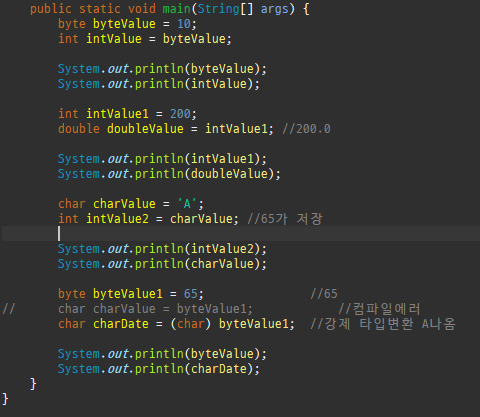Click the '(char)' cast expression
Image resolution: width=480 pixels, height=417 pixels.
point(190,324)
